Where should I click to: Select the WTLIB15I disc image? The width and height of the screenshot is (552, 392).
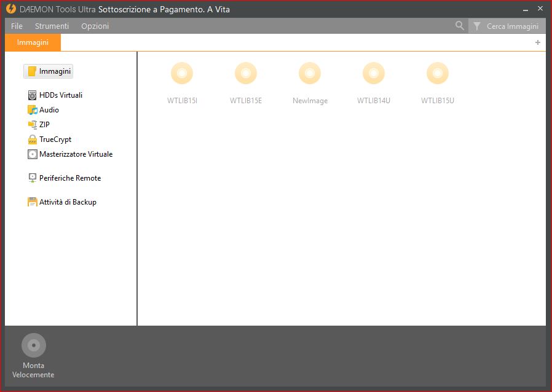pos(182,73)
